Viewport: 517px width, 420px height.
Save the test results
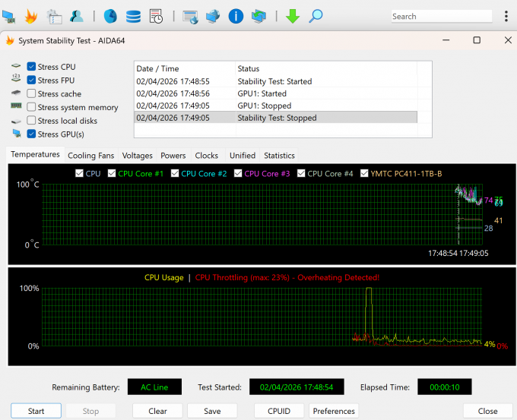(x=212, y=411)
